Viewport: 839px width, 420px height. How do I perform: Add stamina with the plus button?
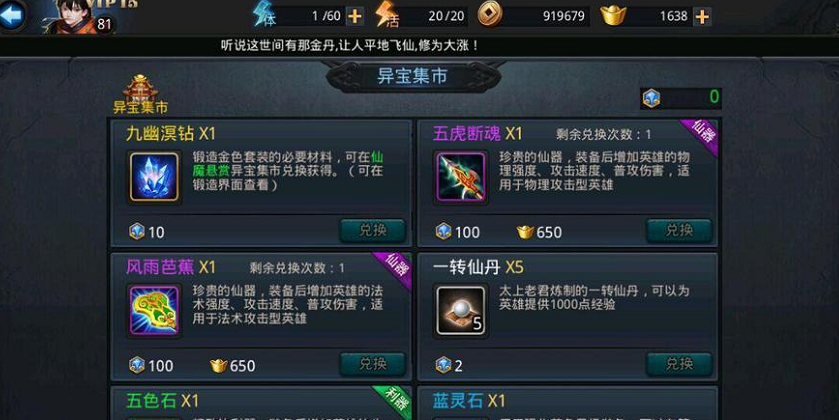[354, 17]
